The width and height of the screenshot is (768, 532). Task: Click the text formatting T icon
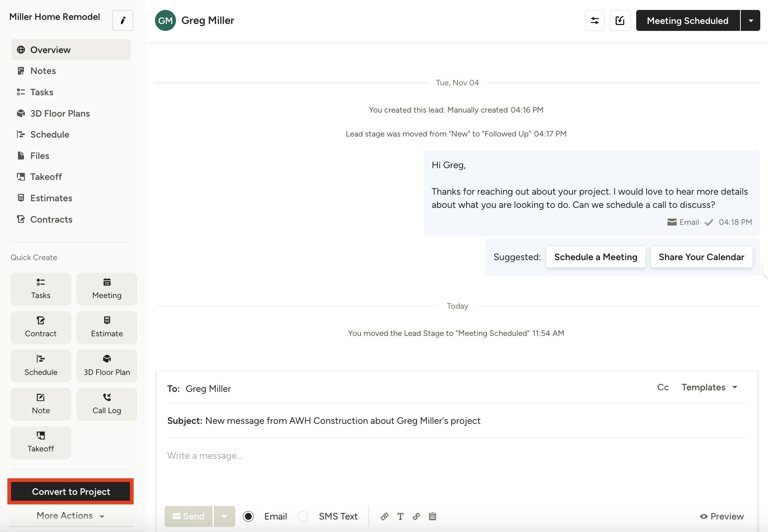point(400,516)
